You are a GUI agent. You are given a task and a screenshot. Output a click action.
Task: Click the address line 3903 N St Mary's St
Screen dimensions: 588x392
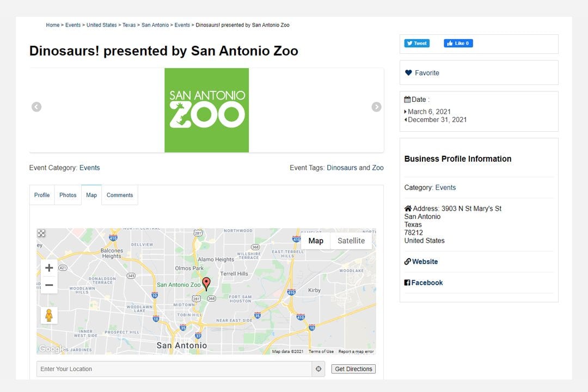[471, 209]
